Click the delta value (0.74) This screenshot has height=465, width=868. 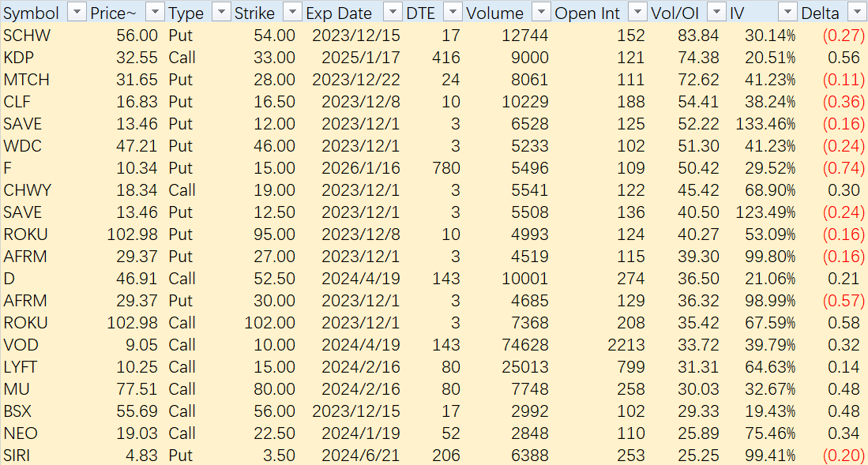coord(844,168)
